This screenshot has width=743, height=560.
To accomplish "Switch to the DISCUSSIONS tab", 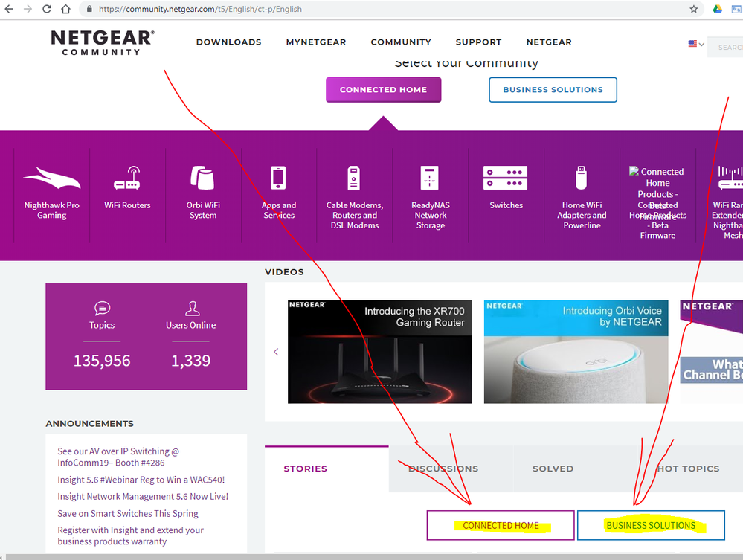I will [x=451, y=469].
